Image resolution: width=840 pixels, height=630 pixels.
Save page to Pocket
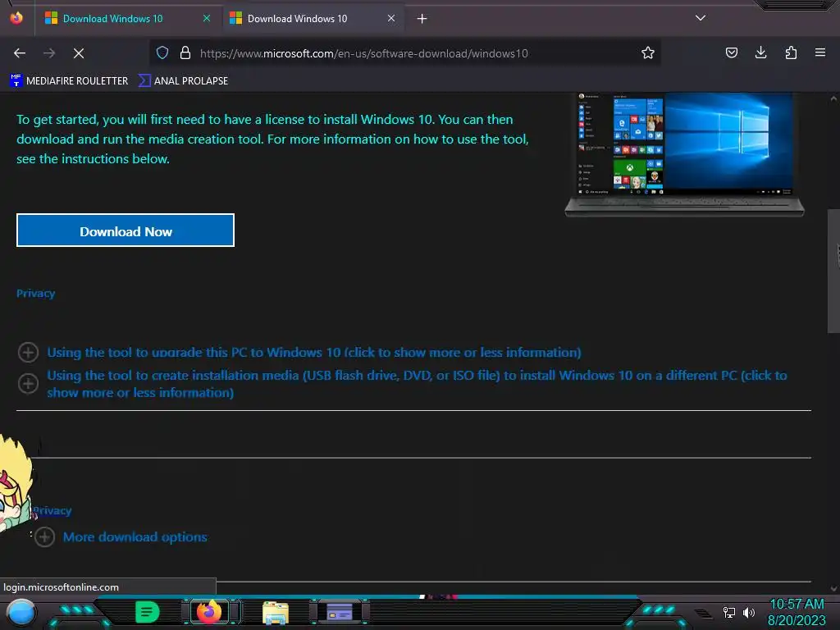(731, 52)
